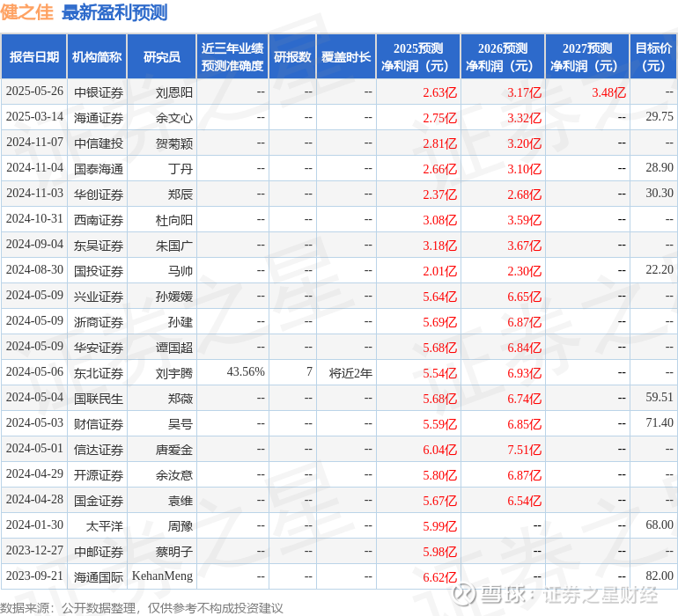This screenshot has width=678, height=616.
Task: Select the 信达证券 cell
Action: (x=99, y=450)
